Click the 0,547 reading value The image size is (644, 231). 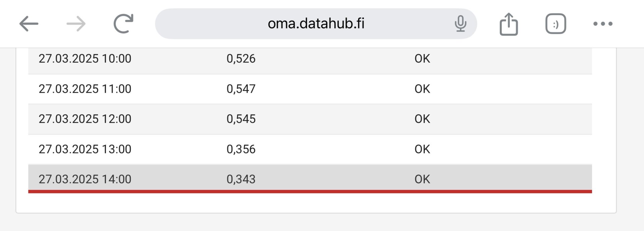[241, 89]
